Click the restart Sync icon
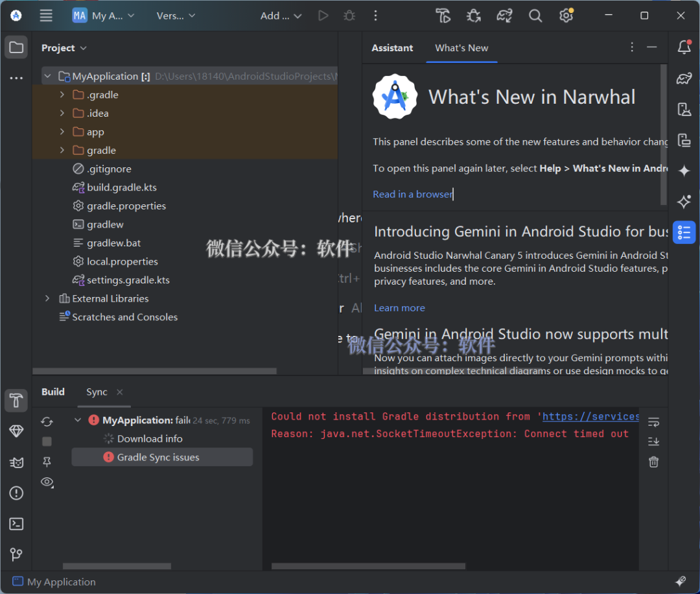700x594 pixels. pyautogui.click(x=47, y=421)
